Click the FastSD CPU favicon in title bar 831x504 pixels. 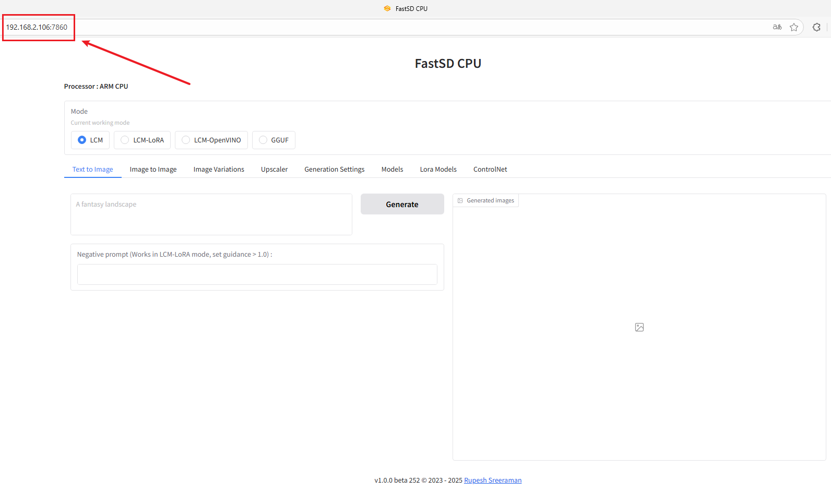click(387, 8)
